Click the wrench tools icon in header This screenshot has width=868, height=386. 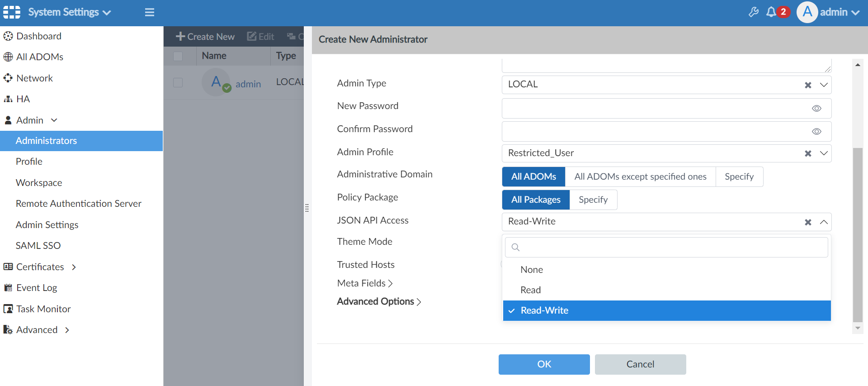pyautogui.click(x=753, y=12)
